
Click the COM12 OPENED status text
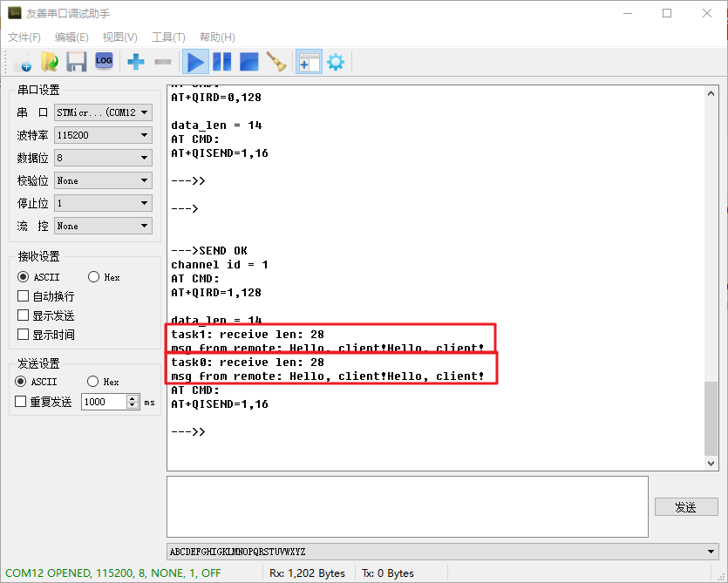pyautogui.click(x=112, y=573)
